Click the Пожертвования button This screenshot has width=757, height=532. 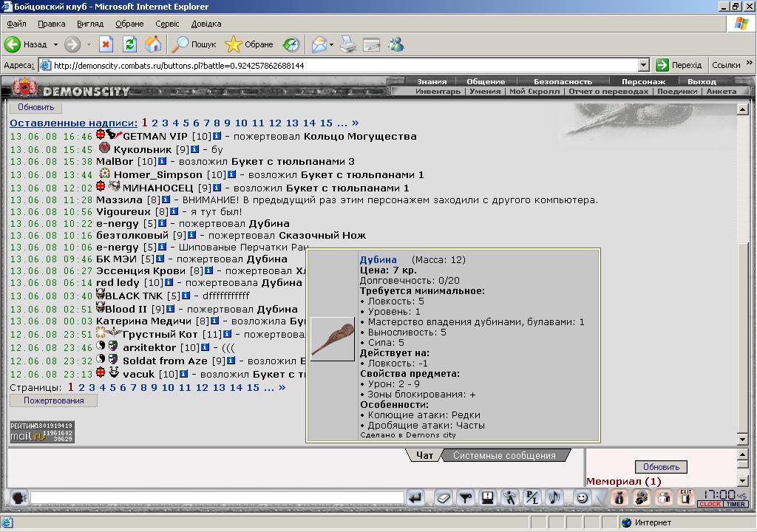[53, 400]
